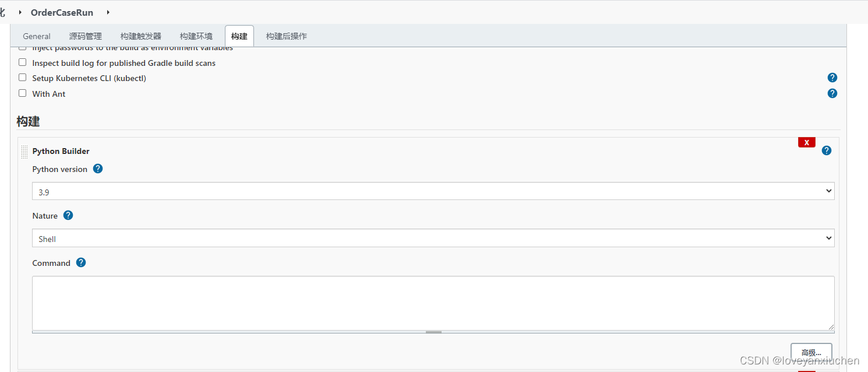Enable the With Ant checkbox

point(22,92)
